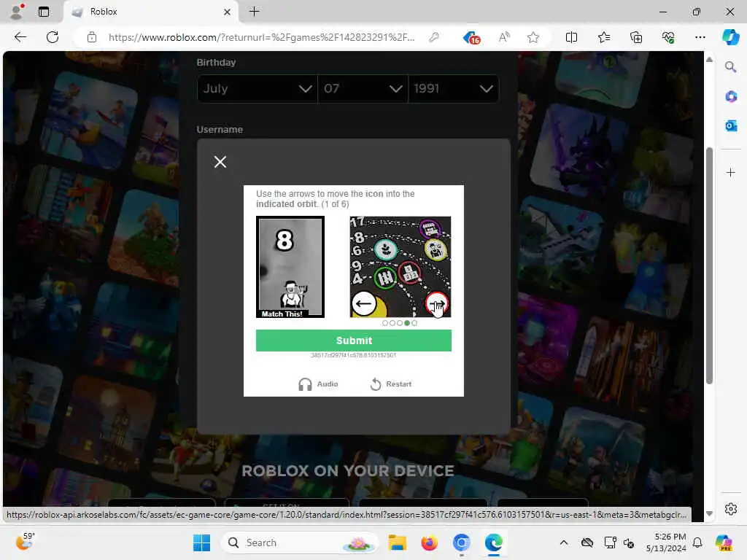Show hidden system tray icons
747x560 pixels.
click(564, 542)
